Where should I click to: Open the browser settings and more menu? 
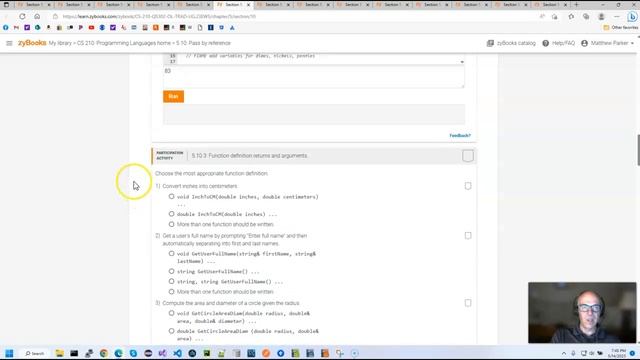(617, 17)
